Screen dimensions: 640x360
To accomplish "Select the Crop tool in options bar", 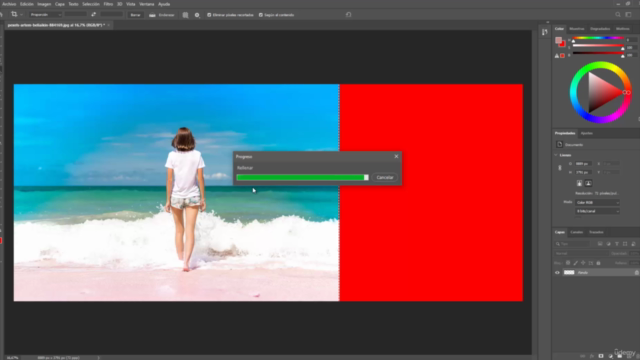I will click(x=14, y=14).
